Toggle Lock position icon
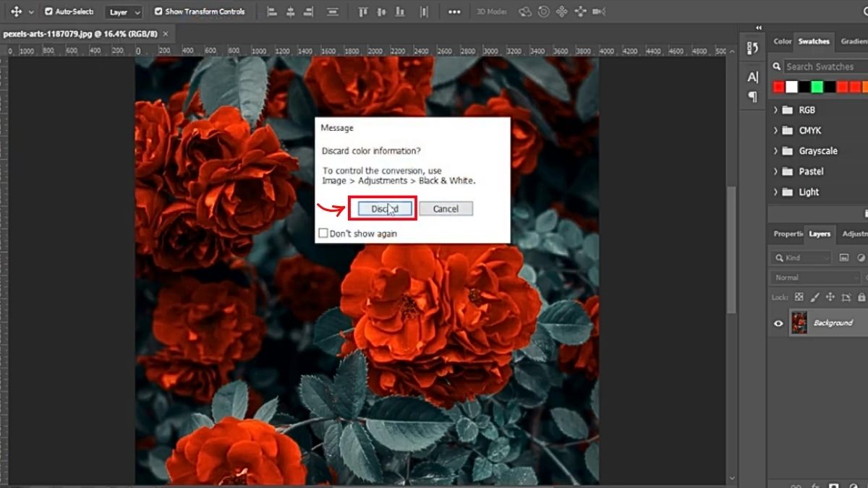 830,297
